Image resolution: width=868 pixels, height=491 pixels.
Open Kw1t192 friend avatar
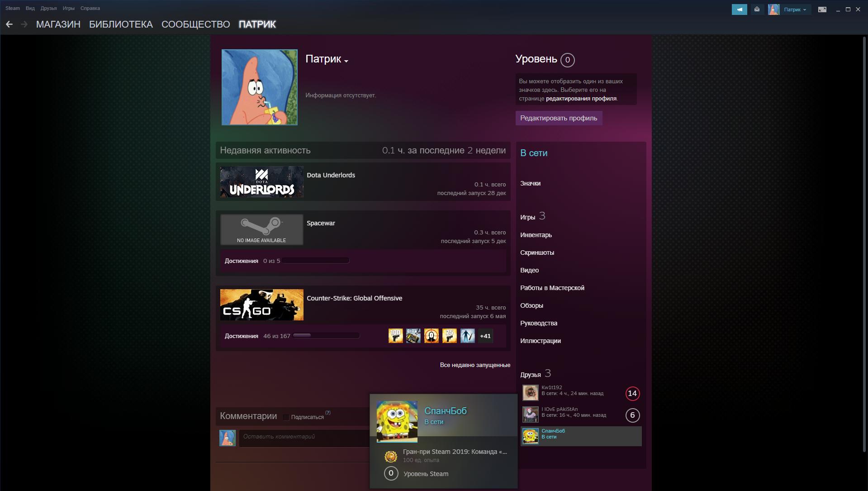pos(530,393)
